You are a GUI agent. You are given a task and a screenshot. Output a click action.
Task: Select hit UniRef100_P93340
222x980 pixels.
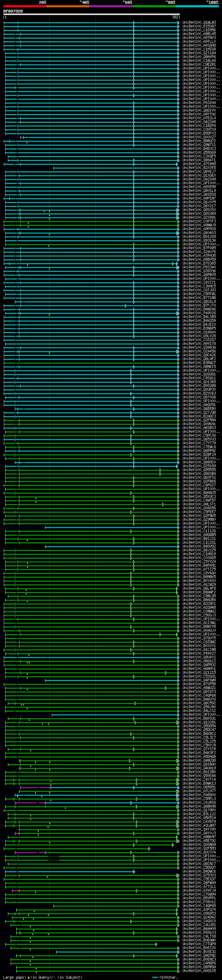[x=199, y=267]
